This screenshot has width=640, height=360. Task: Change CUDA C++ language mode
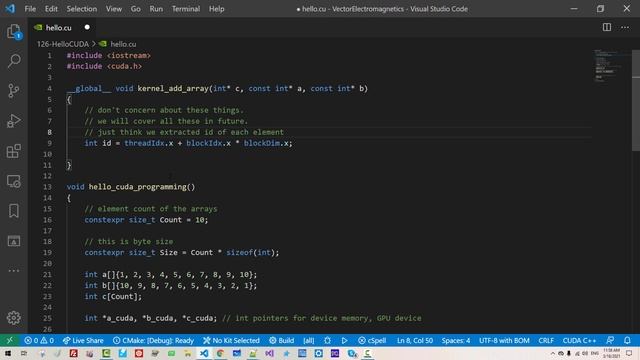579,340
